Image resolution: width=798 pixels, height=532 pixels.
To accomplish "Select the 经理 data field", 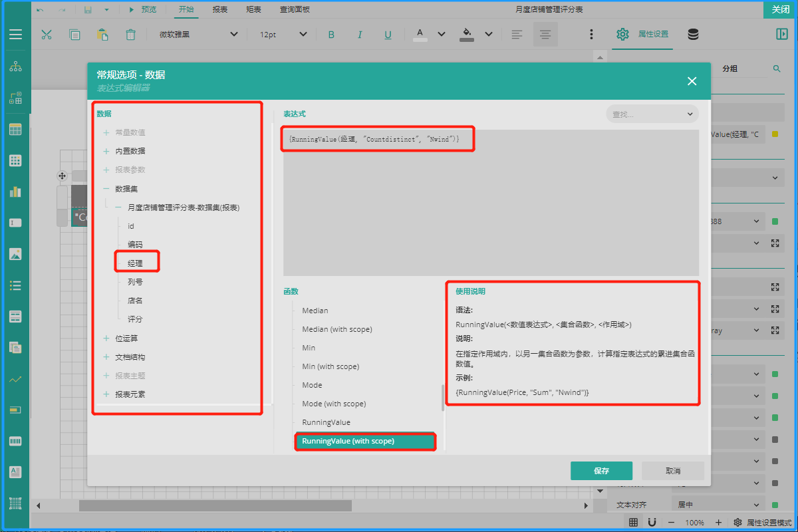I will point(136,263).
